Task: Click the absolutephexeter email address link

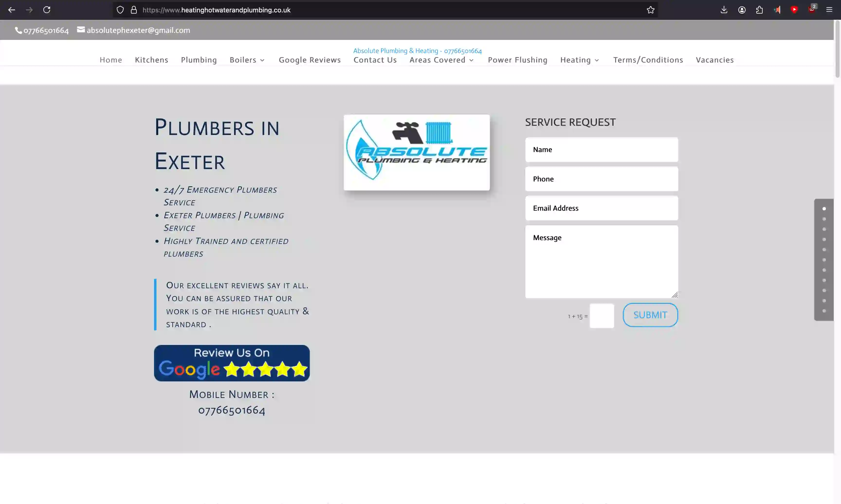Action: pyautogui.click(x=133, y=29)
